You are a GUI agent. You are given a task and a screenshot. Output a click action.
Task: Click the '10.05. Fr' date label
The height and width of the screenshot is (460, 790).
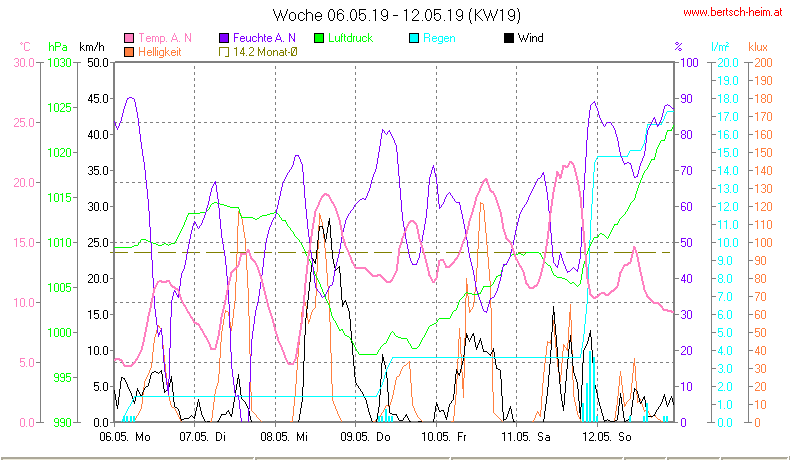[x=444, y=437]
